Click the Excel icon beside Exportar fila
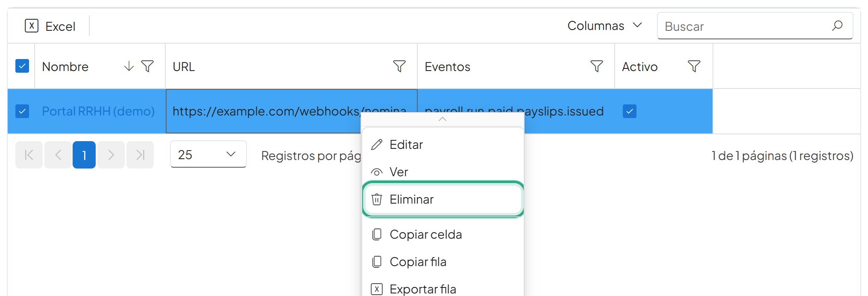This screenshot has width=868, height=296. point(377,289)
